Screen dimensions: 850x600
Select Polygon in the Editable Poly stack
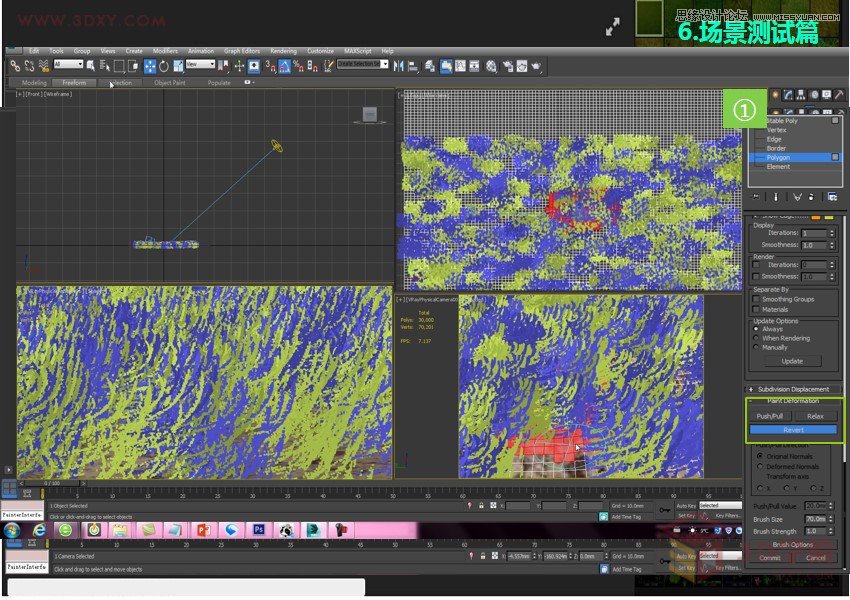780,158
